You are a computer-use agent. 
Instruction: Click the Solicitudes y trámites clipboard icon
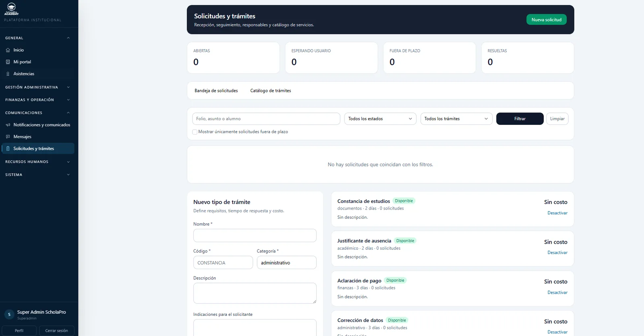(x=8, y=149)
